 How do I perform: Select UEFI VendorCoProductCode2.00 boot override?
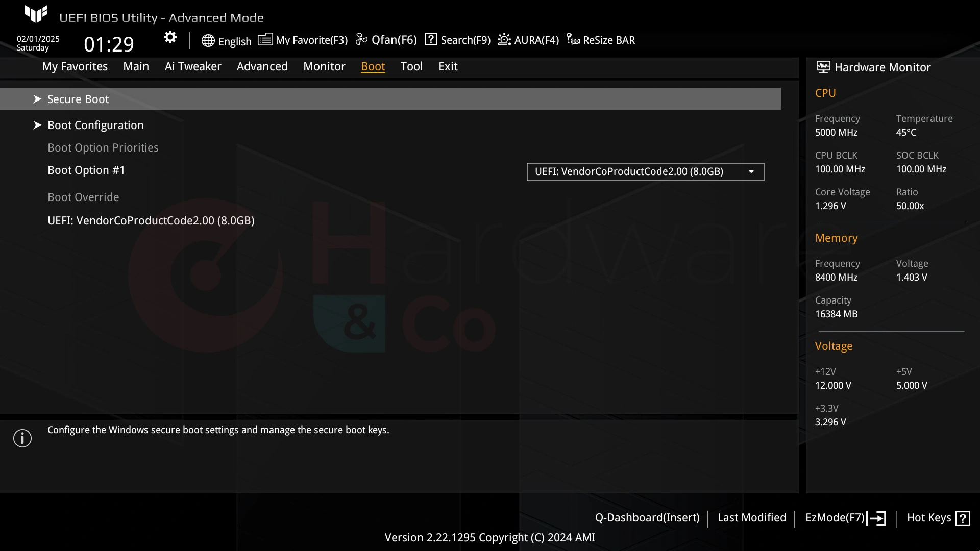(x=151, y=220)
